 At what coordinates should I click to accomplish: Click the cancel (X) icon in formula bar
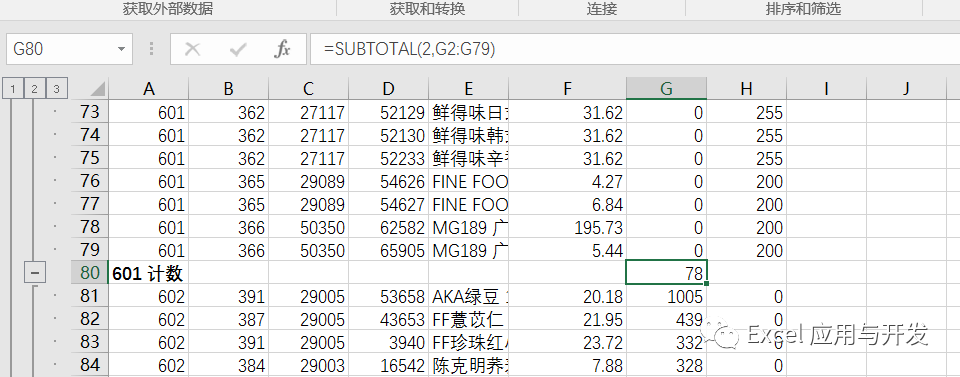(x=193, y=49)
